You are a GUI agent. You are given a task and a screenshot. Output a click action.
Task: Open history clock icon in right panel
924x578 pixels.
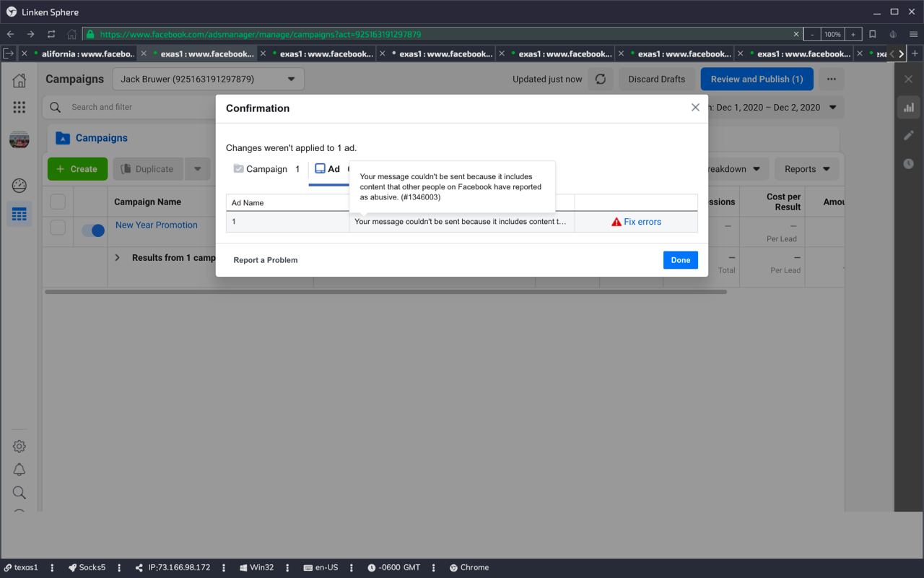tap(909, 163)
